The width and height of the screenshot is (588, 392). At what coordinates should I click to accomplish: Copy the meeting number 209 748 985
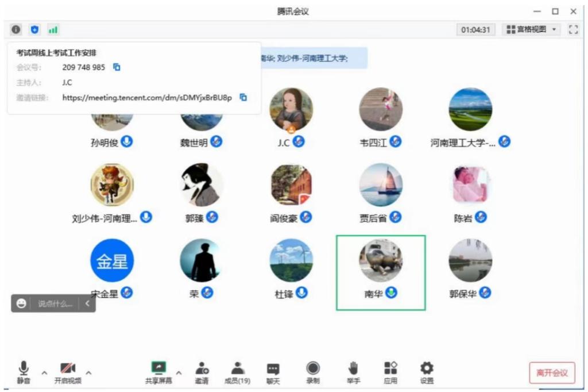point(117,67)
